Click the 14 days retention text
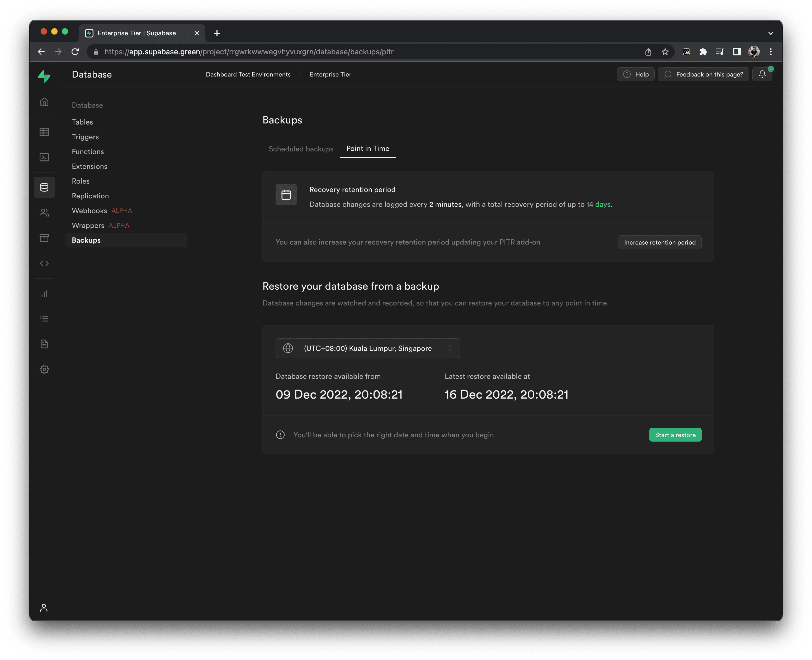Viewport: 812px width, 660px height. coord(598,204)
